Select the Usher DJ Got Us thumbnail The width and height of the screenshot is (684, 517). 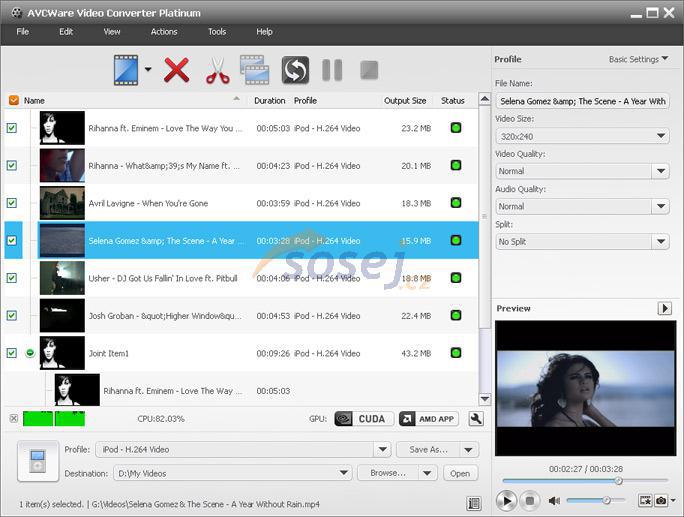click(x=62, y=278)
